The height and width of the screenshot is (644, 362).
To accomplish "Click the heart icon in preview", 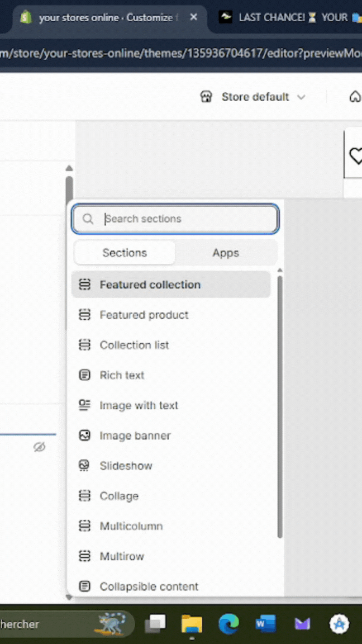I will [355, 156].
